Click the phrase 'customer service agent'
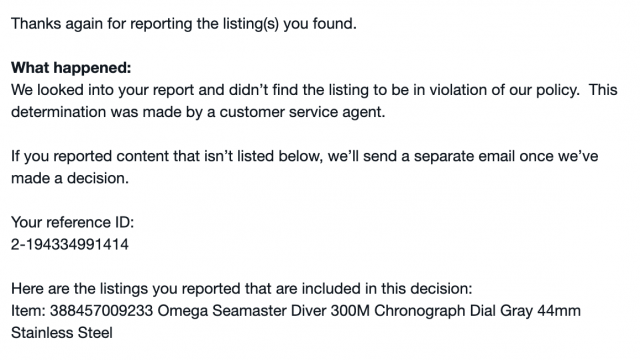 [300, 112]
